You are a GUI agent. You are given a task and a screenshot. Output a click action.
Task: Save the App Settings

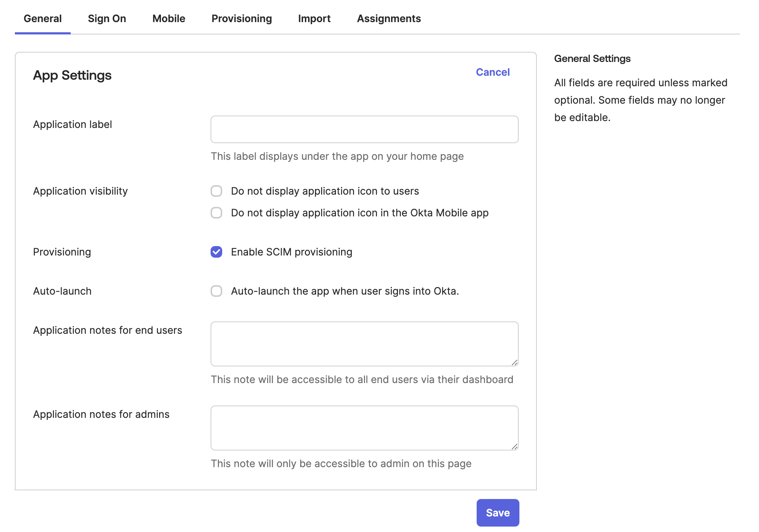coord(498,513)
